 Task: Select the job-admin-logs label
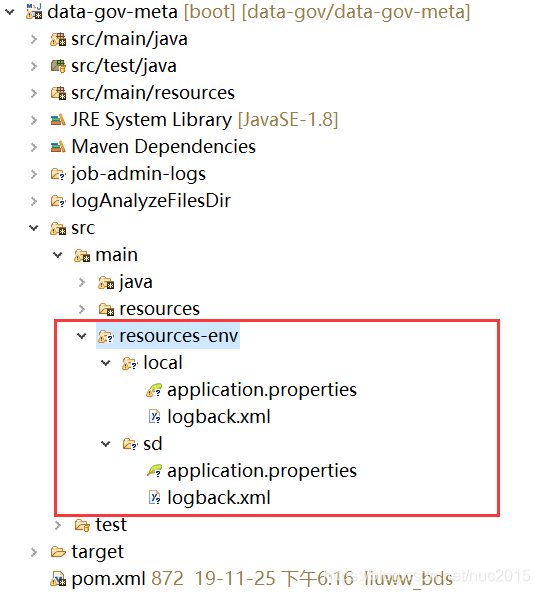(138, 175)
